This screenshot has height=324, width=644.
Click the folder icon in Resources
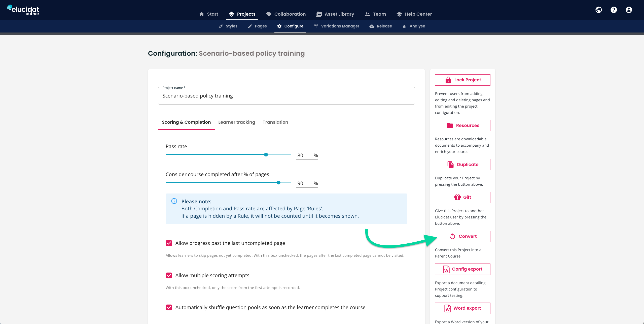(450, 125)
